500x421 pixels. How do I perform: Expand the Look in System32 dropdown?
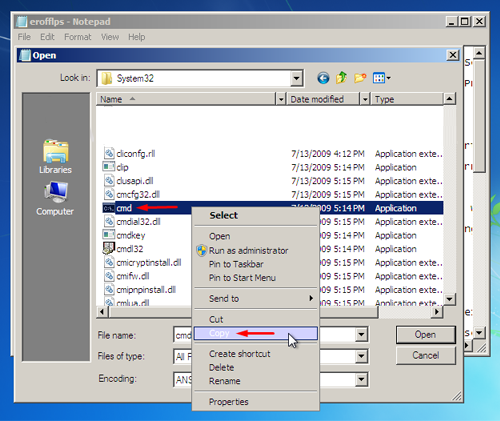[296, 79]
